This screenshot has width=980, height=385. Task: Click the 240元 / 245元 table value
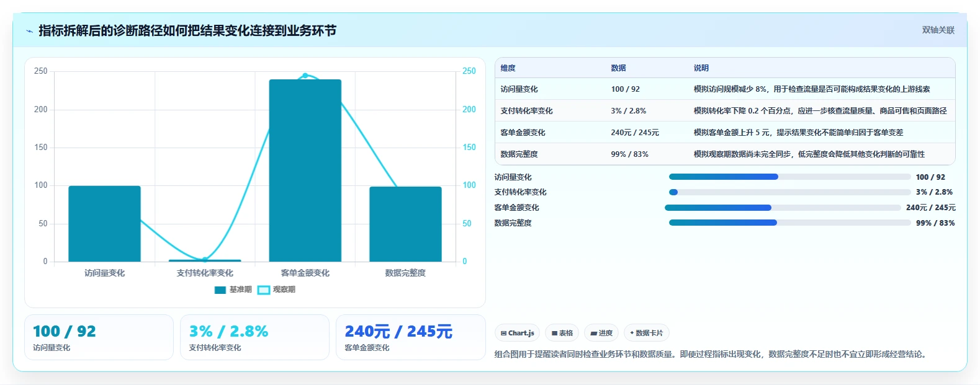[635, 133]
